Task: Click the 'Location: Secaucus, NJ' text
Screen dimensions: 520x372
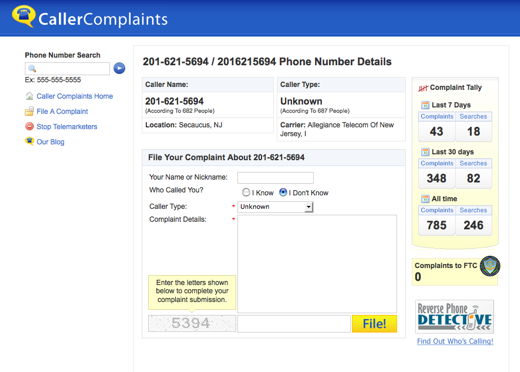Action: (184, 125)
